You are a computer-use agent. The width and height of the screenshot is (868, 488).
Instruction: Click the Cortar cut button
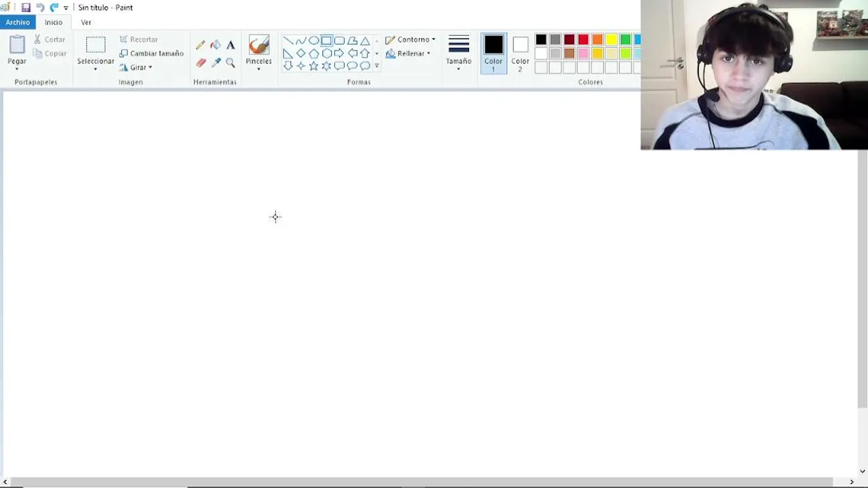[x=50, y=39]
